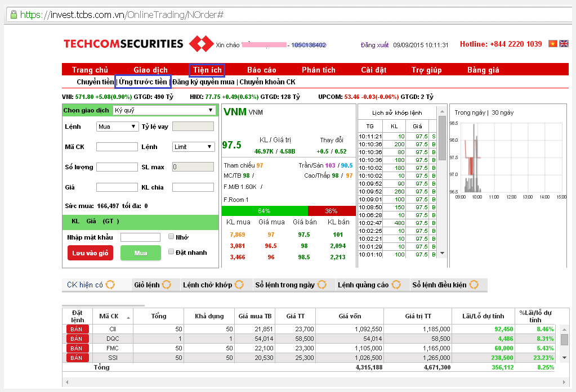Click the green 64% buy ratio bar
The image size is (576, 392).
click(x=265, y=211)
